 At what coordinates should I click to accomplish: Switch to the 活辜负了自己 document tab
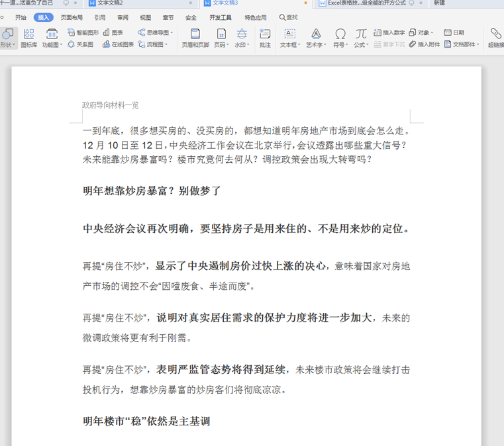click(26, 3)
